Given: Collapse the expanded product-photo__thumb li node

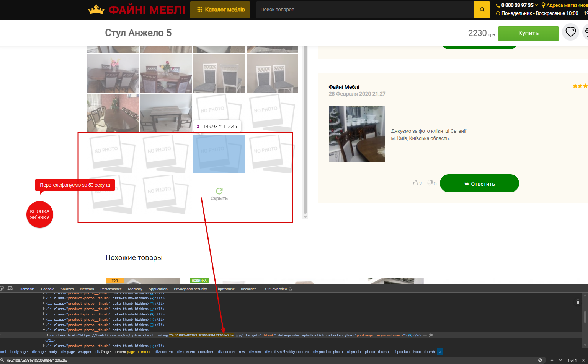Looking at the screenshot, I should click(44, 330).
